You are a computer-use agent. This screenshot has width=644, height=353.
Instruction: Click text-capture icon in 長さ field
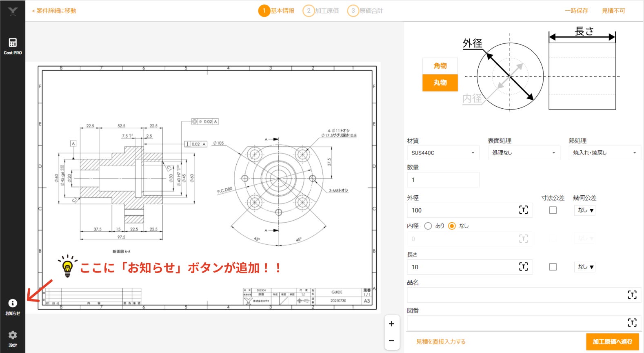click(x=524, y=267)
